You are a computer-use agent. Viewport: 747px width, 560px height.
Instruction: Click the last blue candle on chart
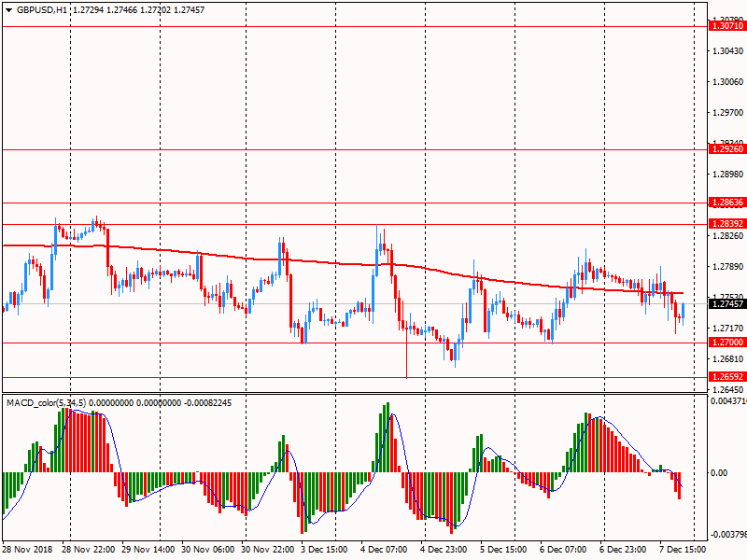(x=684, y=312)
